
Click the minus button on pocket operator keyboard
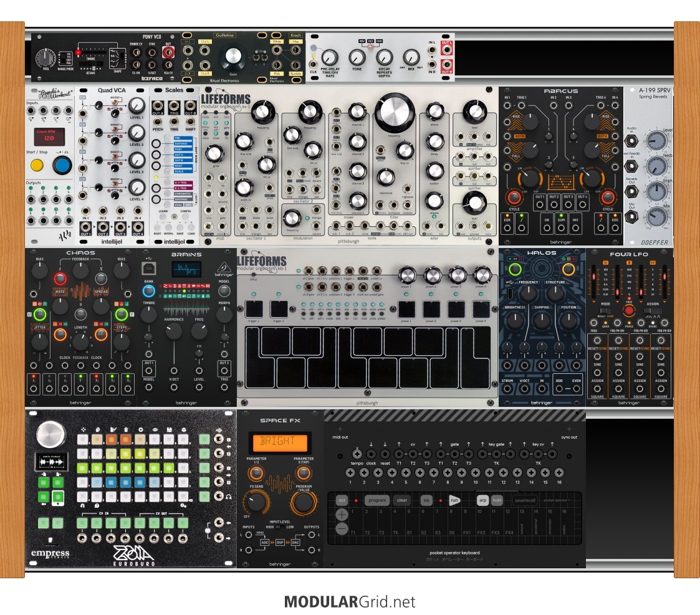tap(342, 528)
